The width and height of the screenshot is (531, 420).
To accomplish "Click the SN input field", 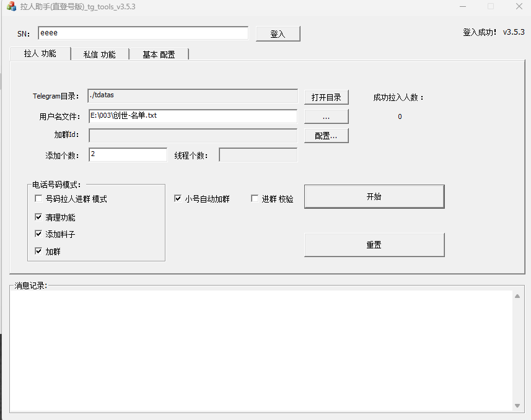I will pyautogui.click(x=143, y=33).
